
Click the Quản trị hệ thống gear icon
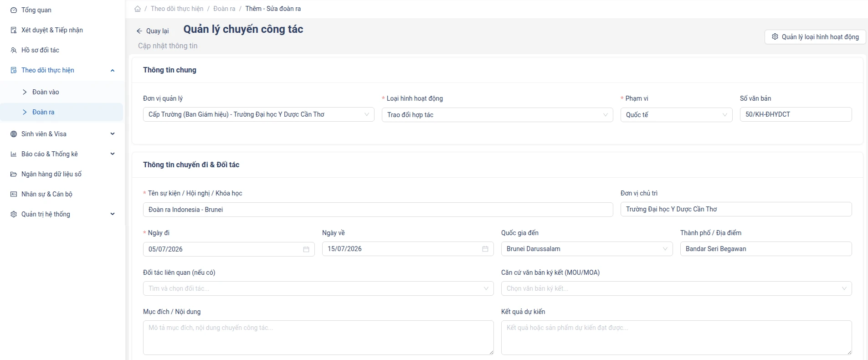pyautogui.click(x=14, y=214)
